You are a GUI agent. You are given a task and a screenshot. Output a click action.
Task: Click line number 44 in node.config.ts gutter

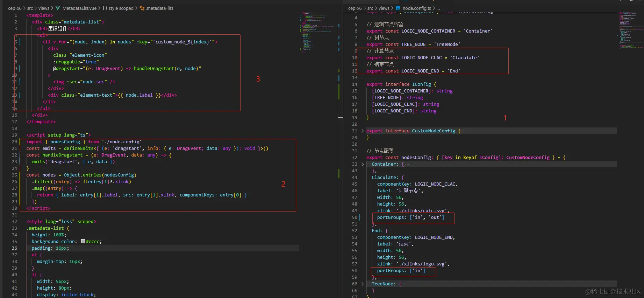(355, 178)
